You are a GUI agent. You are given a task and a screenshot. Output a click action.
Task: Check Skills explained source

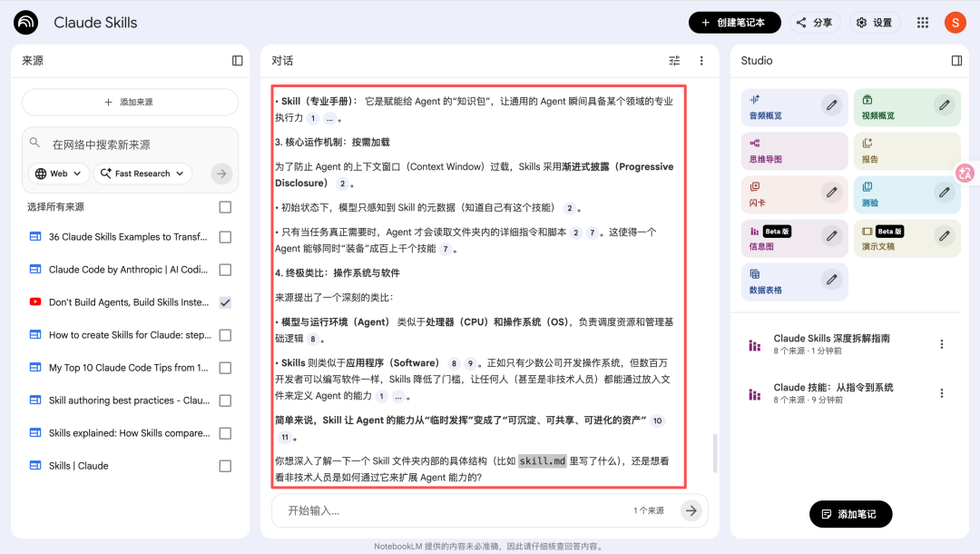tap(225, 432)
